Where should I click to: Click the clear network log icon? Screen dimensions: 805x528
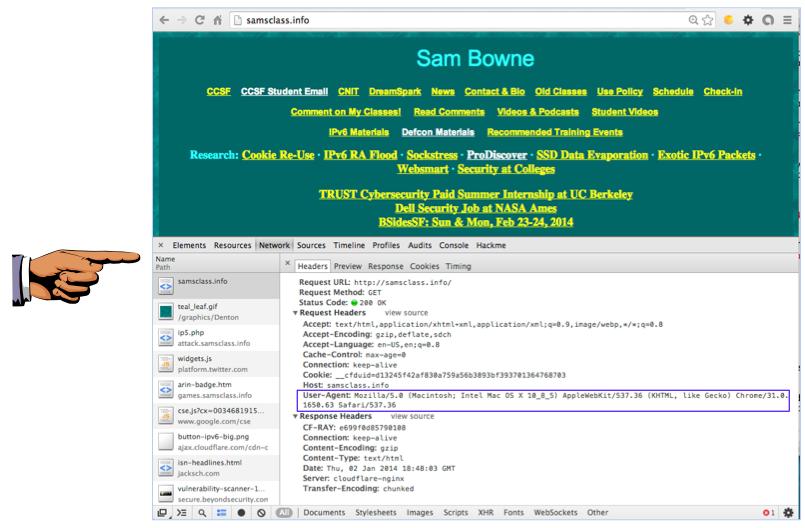pyautogui.click(x=261, y=513)
